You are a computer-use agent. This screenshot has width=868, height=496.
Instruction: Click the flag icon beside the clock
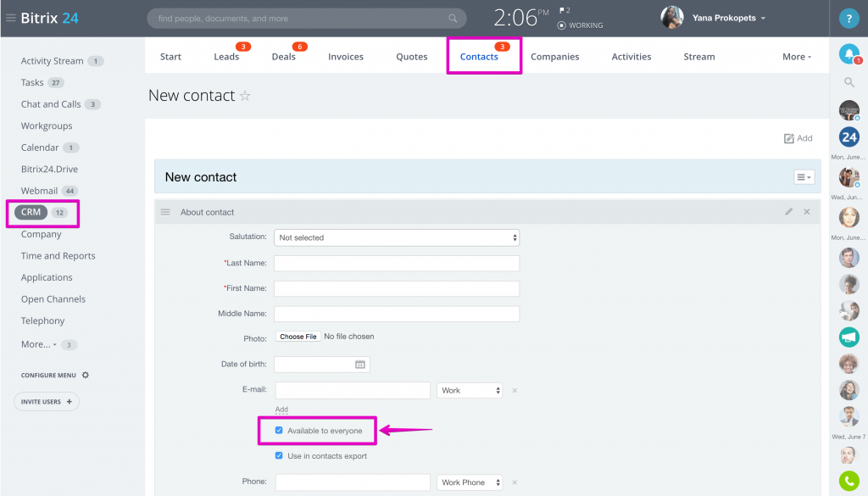(562, 10)
